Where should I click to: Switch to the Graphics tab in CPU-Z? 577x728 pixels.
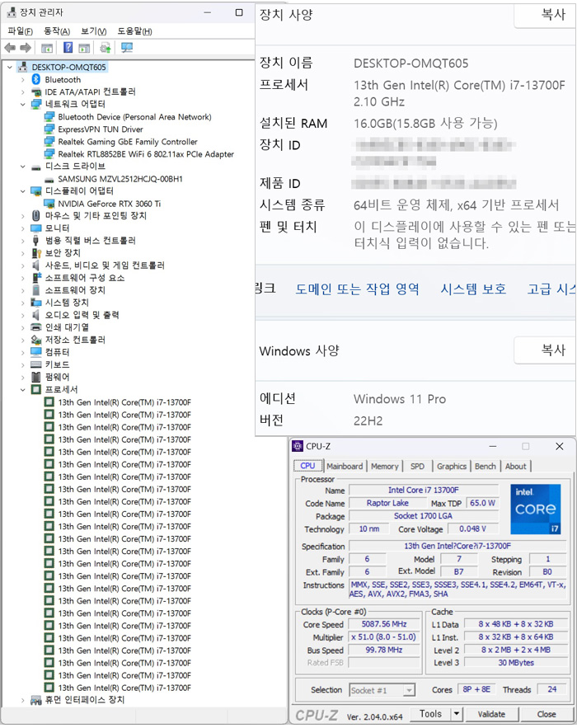point(451,466)
